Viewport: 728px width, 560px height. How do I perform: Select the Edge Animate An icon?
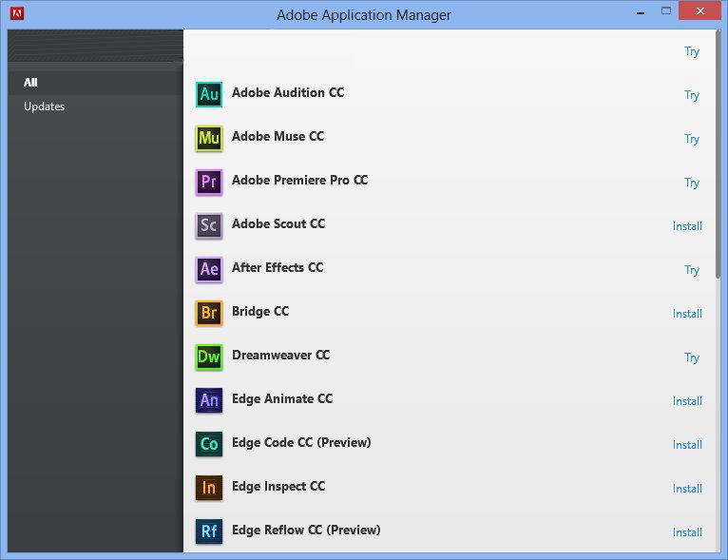click(209, 400)
